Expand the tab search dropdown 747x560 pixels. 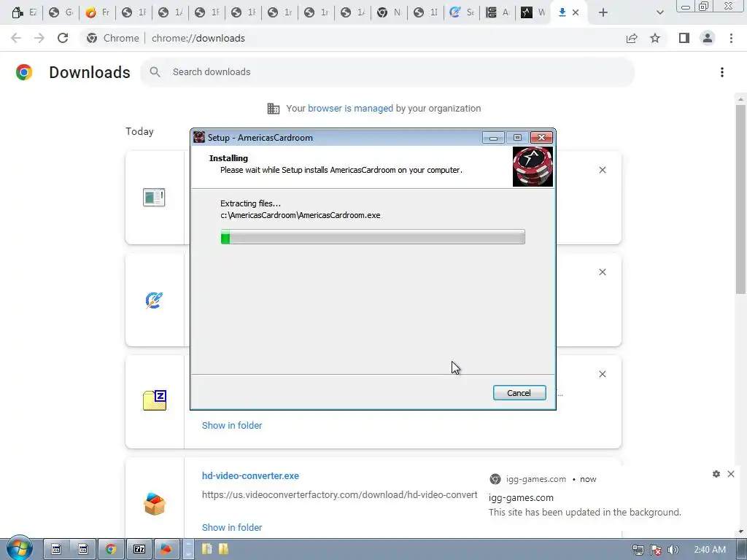(x=659, y=13)
